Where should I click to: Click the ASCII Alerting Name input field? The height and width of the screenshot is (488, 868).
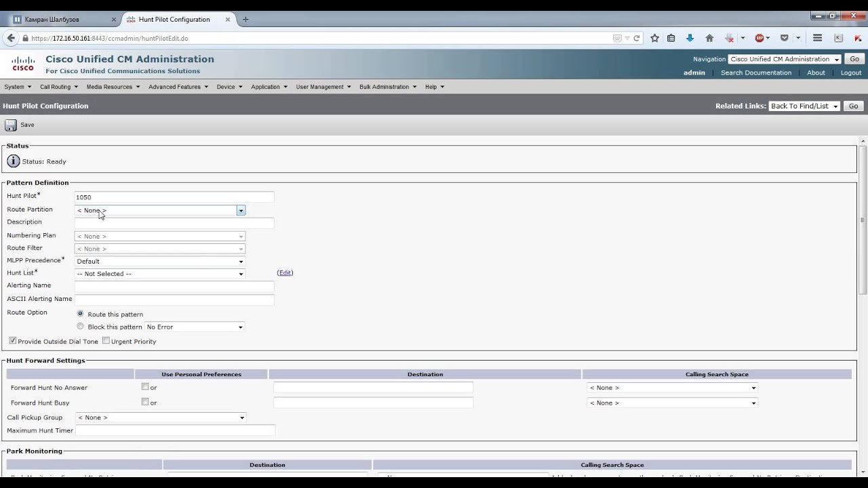[x=174, y=300]
